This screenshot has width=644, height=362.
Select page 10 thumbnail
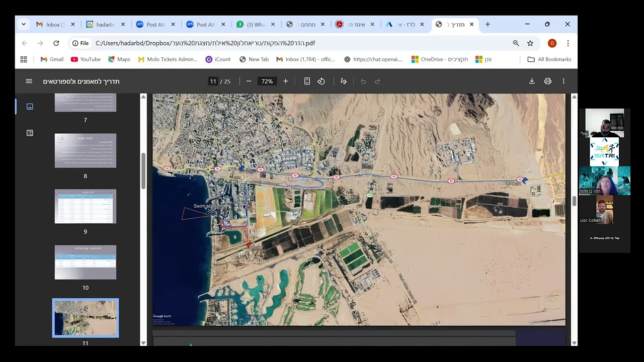[85, 262]
